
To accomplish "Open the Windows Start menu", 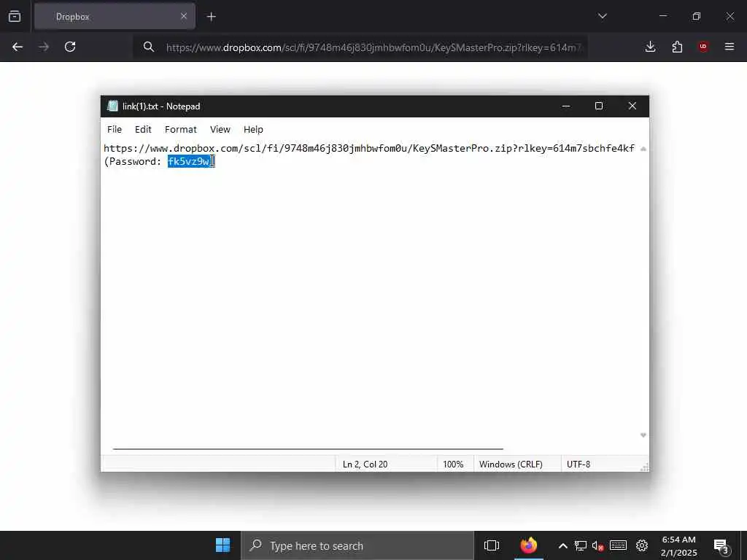I will pyautogui.click(x=222, y=545).
